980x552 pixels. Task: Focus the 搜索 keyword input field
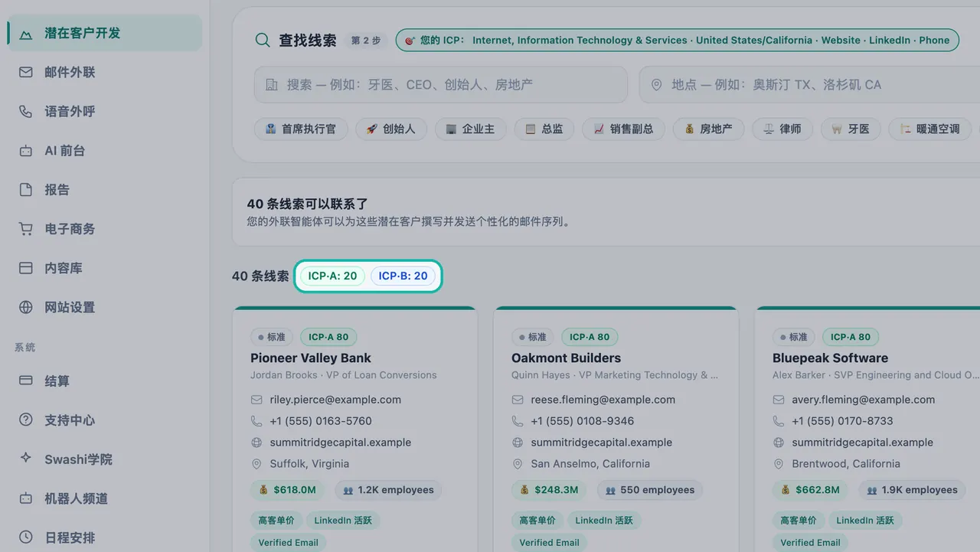pos(441,84)
